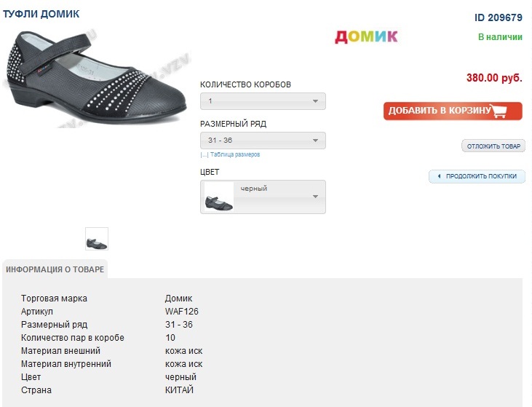Click the cart icon on the red button

[499, 111]
